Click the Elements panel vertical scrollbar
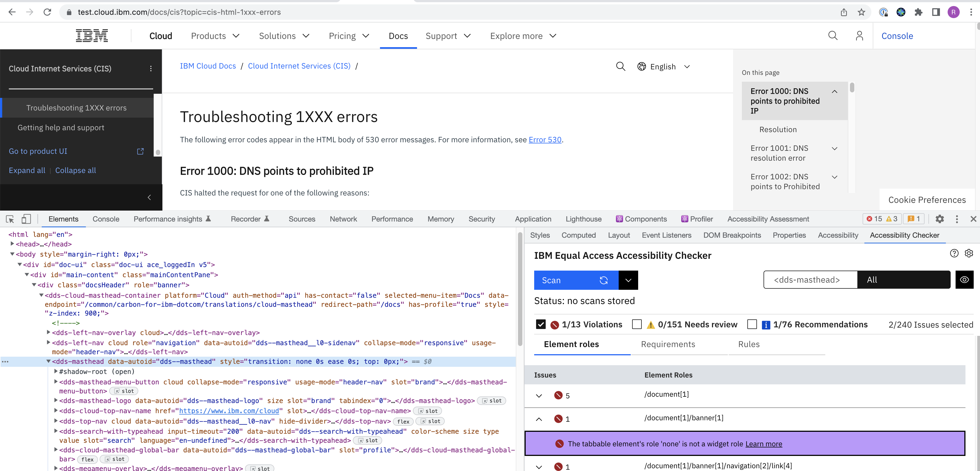Image resolution: width=980 pixels, height=471 pixels. [520, 289]
